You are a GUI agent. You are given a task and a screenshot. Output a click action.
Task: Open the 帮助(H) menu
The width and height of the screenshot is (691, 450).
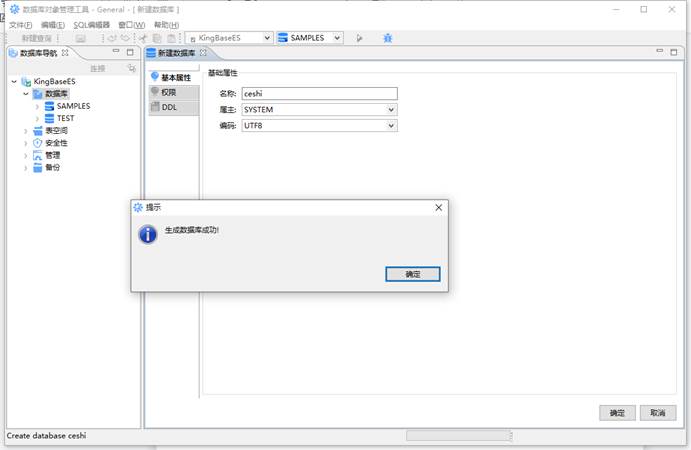click(167, 25)
